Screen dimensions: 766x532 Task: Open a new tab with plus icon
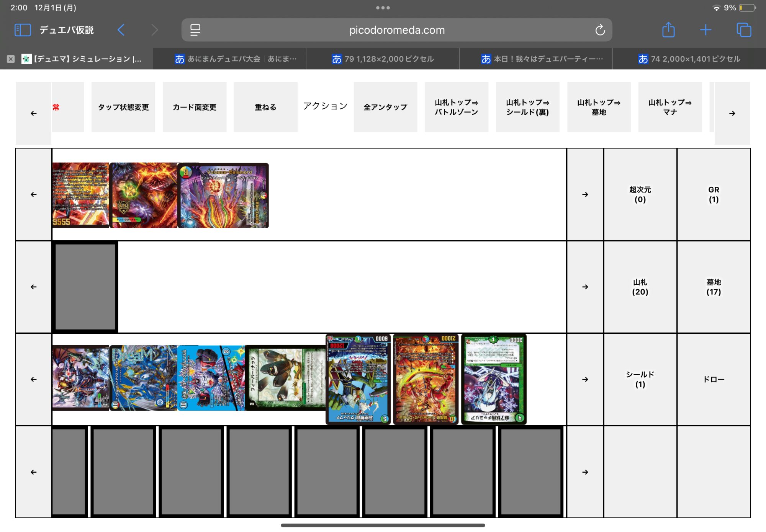[x=705, y=30]
